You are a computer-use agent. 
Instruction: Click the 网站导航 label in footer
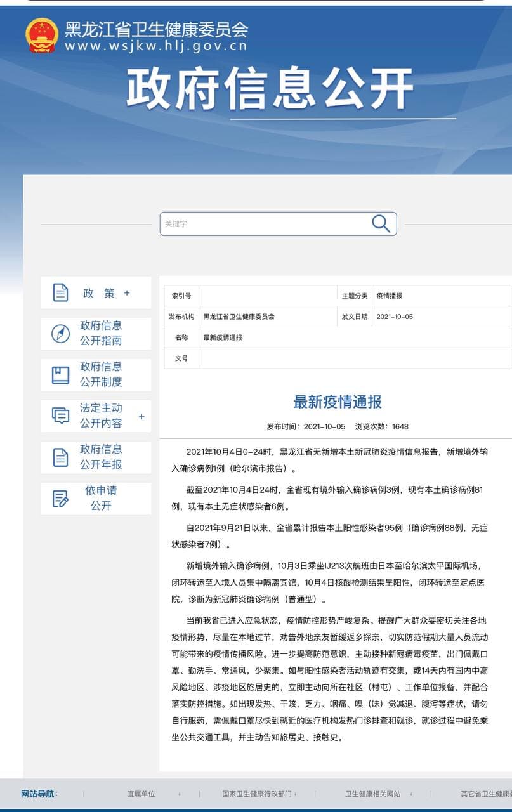(x=39, y=794)
